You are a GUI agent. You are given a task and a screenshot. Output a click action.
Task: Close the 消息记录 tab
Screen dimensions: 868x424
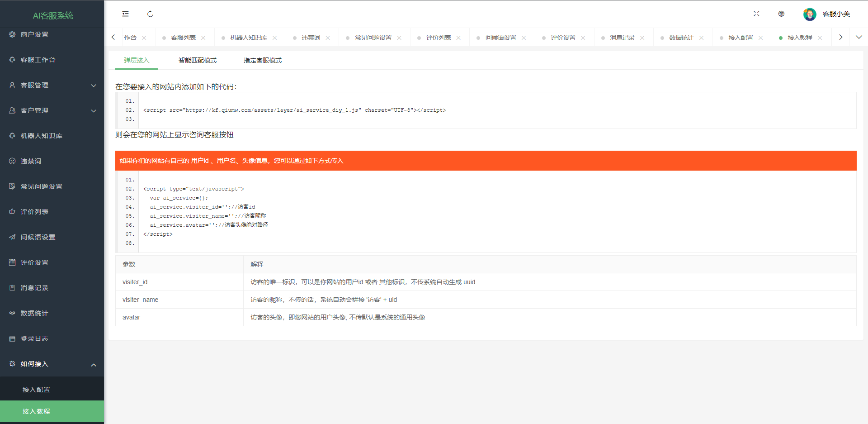point(642,38)
